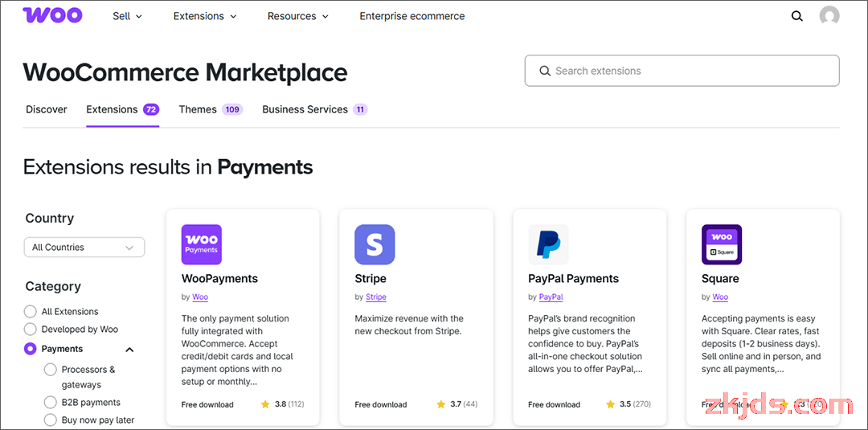This screenshot has height=430, width=868.
Task: Open the Stripe developer link
Action: [x=376, y=297]
